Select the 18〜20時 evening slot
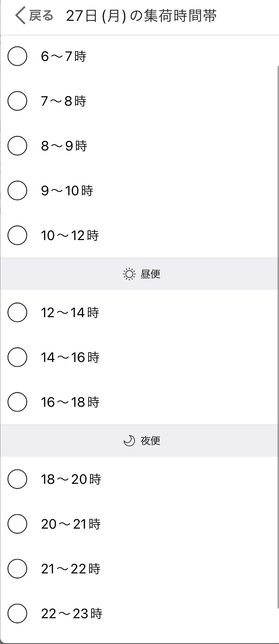Screen dimensions: 279x644 [17, 479]
